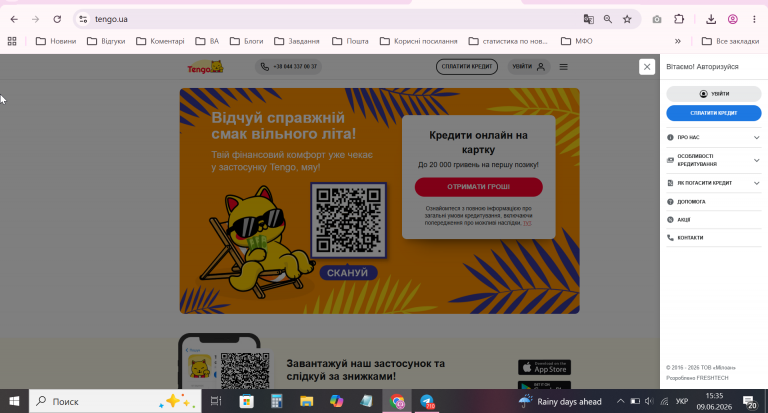Call the phone number +38 044 337 00 37
Image resolution: width=768 pixels, height=413 pixels.
click(x=288, y=67)
